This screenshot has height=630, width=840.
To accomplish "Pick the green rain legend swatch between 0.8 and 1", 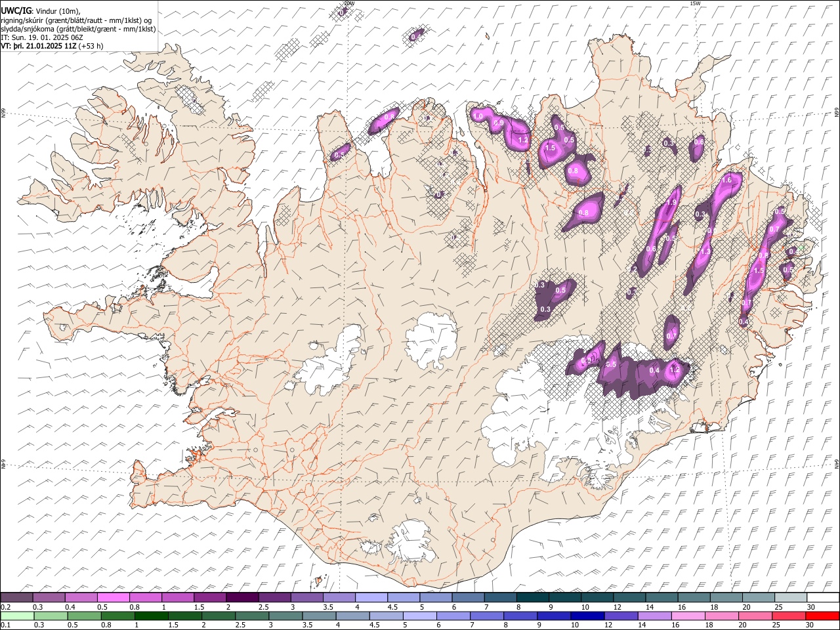I will pyautogui.click(x=117, y=616).
